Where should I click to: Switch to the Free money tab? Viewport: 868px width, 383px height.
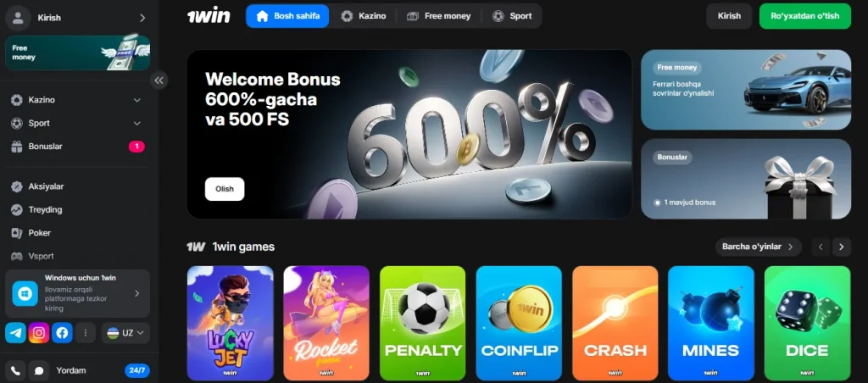[439, 16]
